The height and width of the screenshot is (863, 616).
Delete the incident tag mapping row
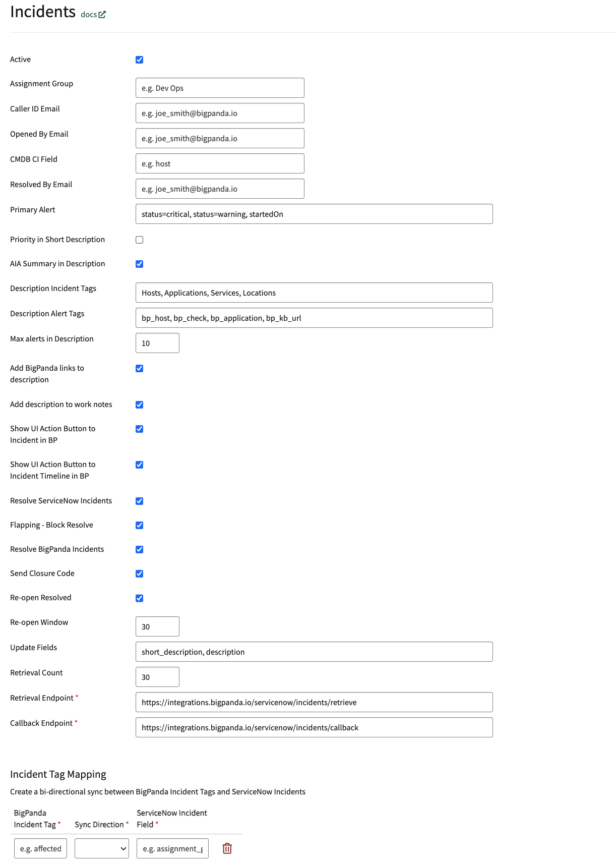pyautogui.click(x=227, y=848)
